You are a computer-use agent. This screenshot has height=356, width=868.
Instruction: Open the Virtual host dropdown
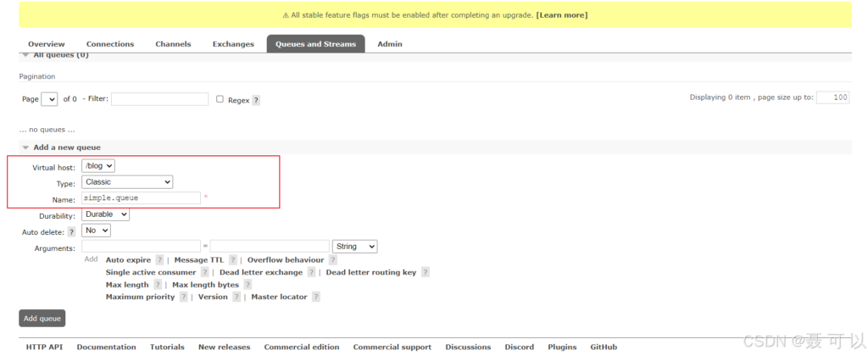click(x=98, y=166)
